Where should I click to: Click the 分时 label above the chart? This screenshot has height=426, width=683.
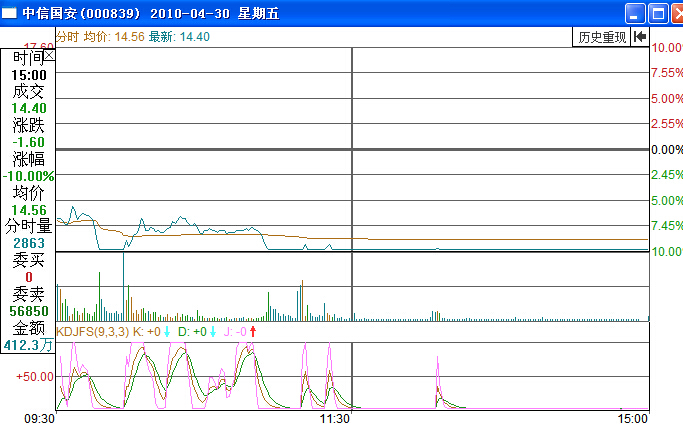point(67,36)
